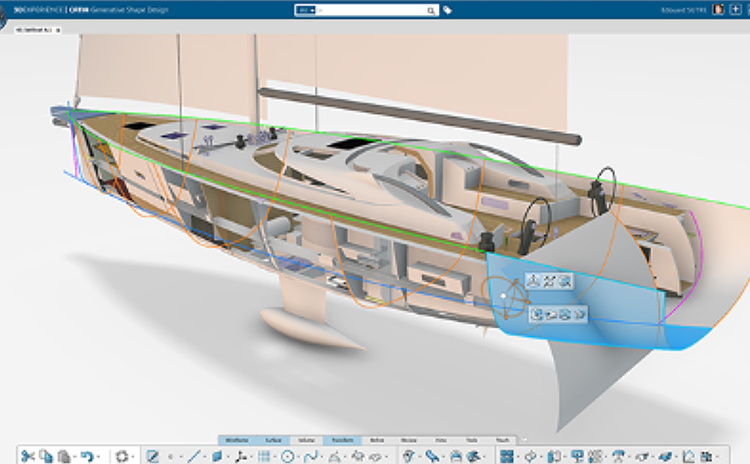This screenshot has height=464, width=750.
Task: Expand the Undo history dropdown arrow
Action: pos(99,457)
